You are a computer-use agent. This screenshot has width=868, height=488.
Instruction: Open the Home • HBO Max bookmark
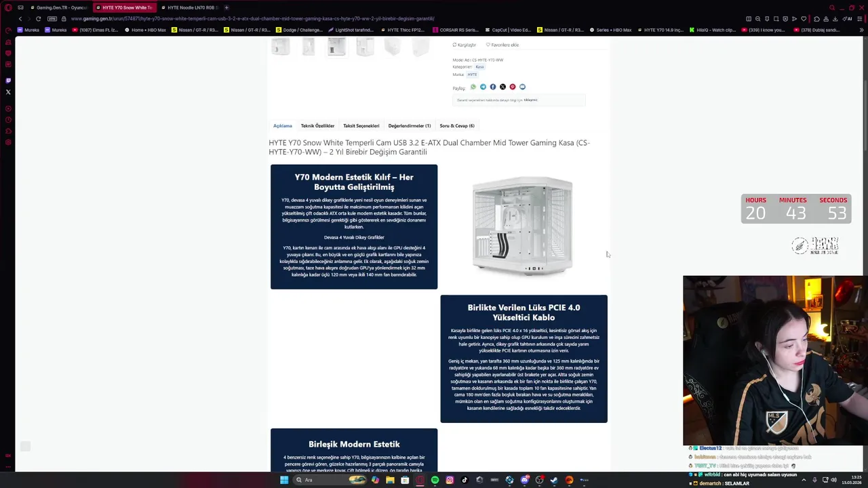(x=146, y=30)
